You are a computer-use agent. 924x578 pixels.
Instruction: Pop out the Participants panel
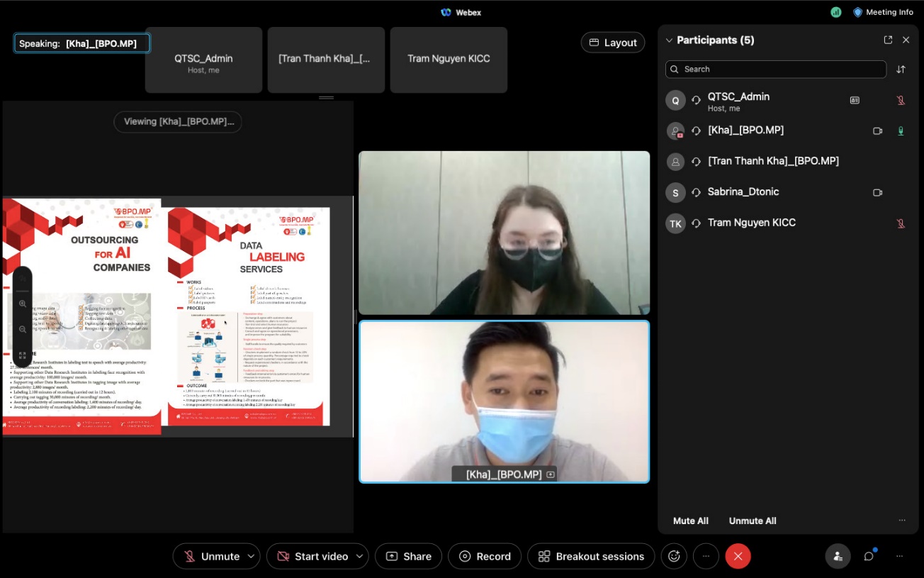(x=888, y=40)
